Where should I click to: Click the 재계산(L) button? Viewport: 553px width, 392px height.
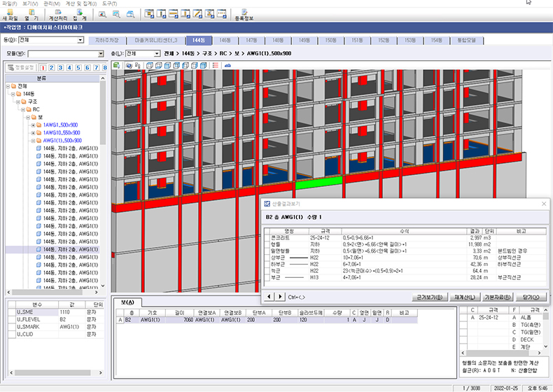tap(465, 297)
